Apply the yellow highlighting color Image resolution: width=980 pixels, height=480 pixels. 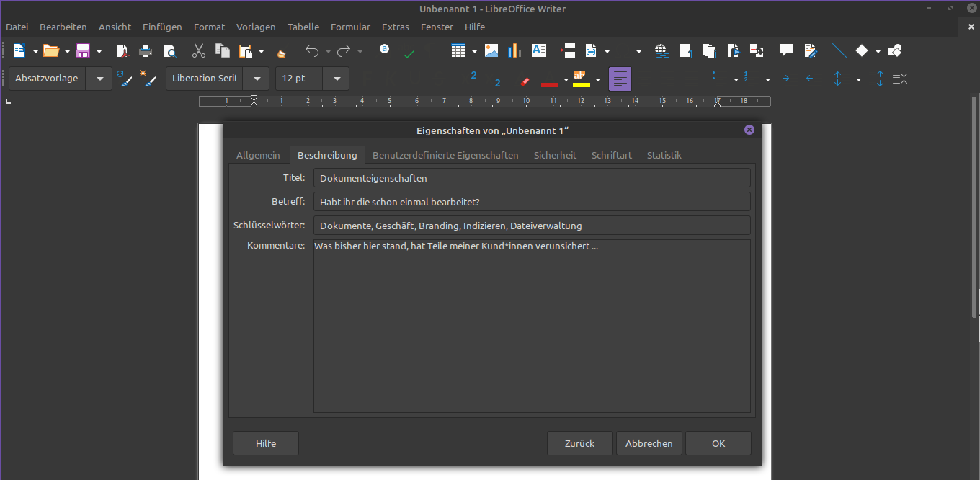tap(582, 79)
